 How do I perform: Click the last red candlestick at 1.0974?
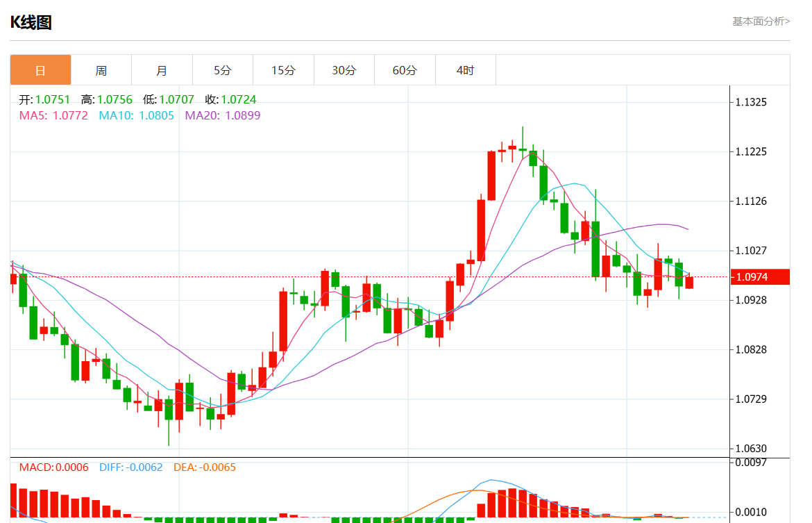(689, 282)
